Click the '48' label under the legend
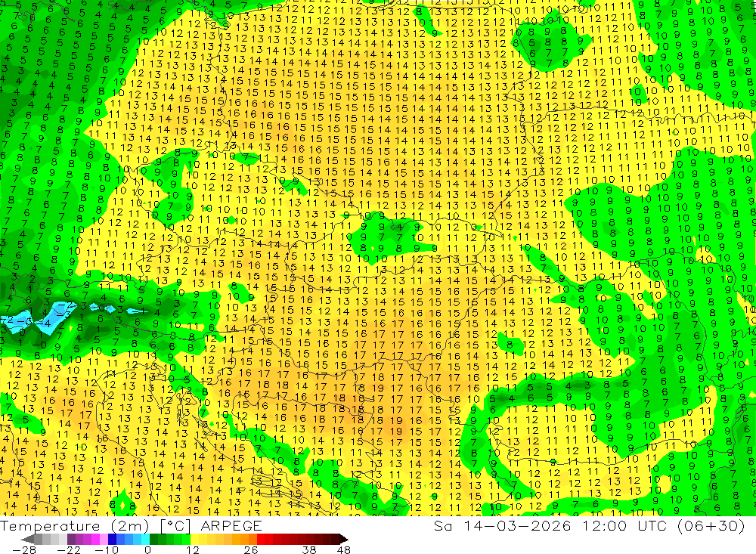The width and height of the screenshot is (756, 554). coord(344,550)
